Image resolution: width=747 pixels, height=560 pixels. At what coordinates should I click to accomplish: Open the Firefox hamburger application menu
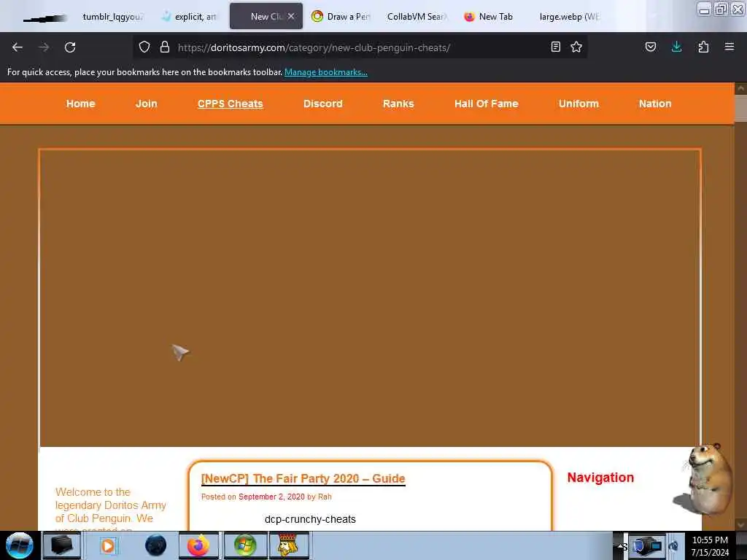(729, 47)
